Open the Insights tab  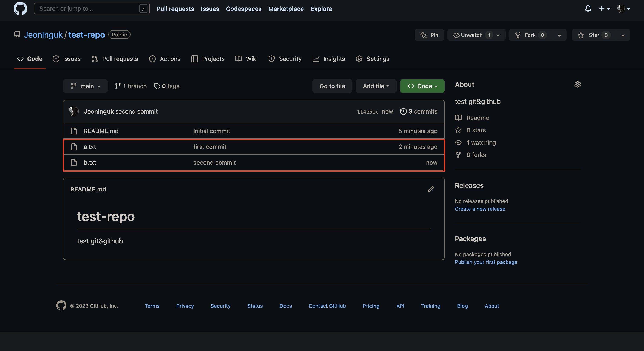(x=329, y=59)
